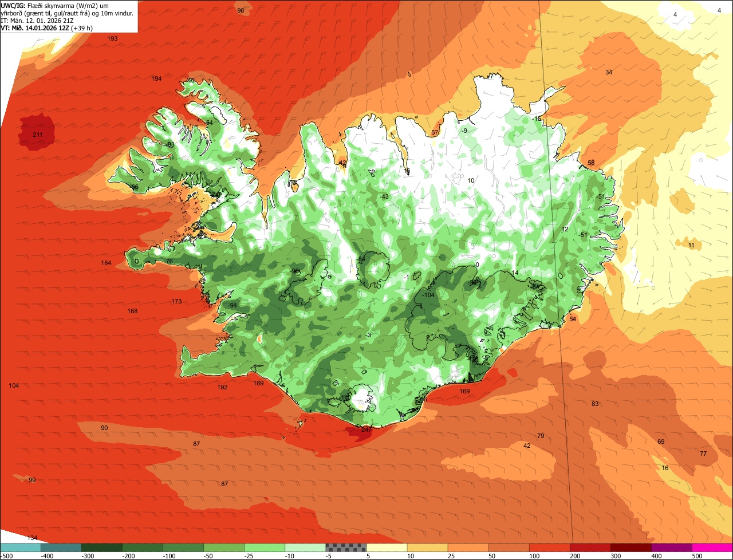The image size is (733, 560).
Task: Click the -500 to -400 light teal legend swatch
Action: click(x=21, y=547)
